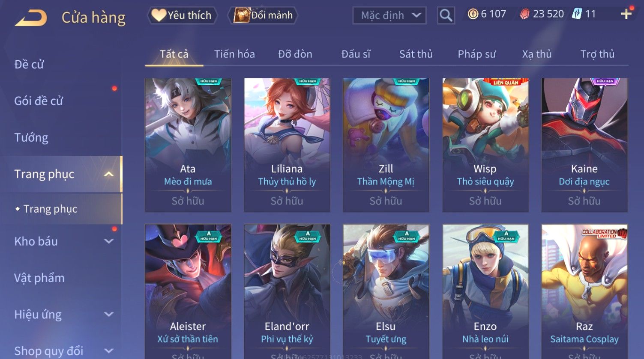Switch to the Tiến hóa tab

234,54
